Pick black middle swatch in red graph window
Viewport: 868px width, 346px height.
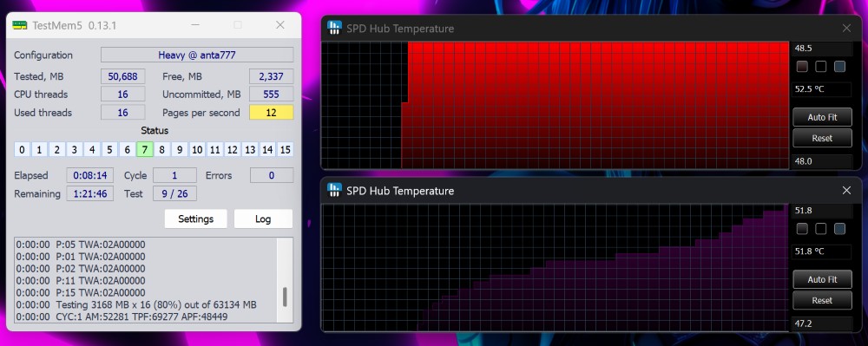pos(821,66)
